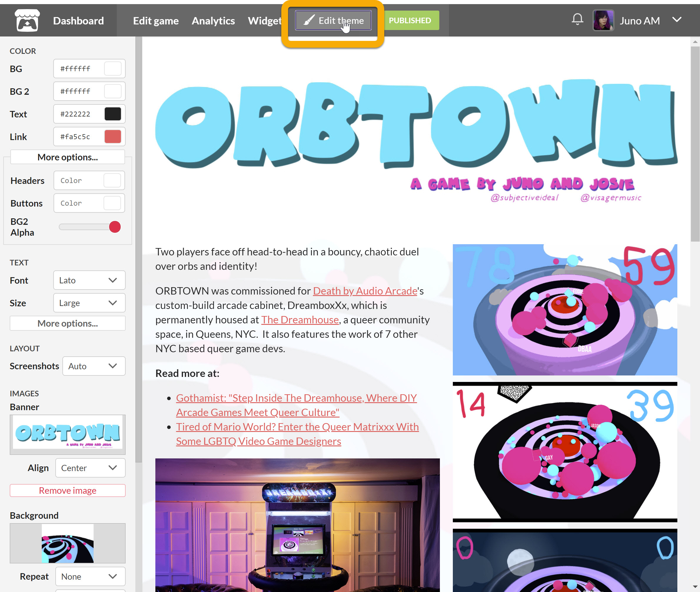Image resolution: width=700 pixels, height=592 pixels.
Task: Open The Dreamhouse link
Action: coord(300,320)
